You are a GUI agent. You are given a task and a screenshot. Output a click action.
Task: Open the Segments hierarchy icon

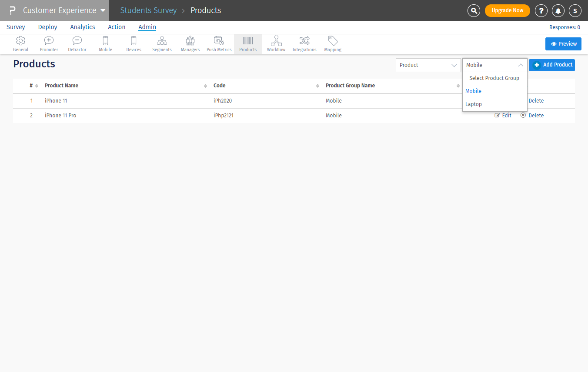coord(162,41)
